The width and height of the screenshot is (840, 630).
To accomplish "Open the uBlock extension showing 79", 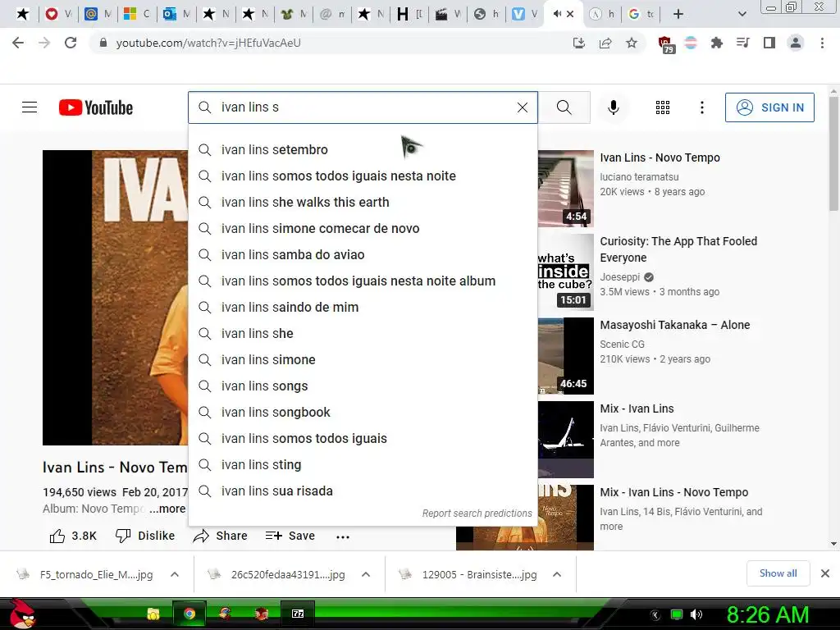I will [665, 44].
